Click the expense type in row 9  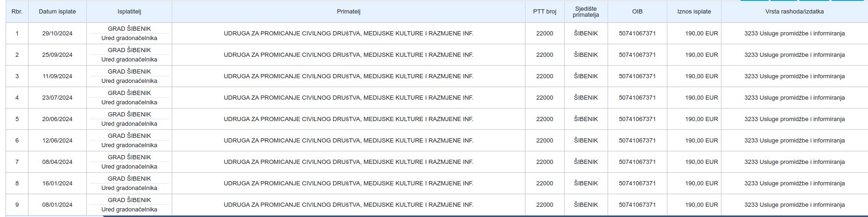pyautogui.click(x=794, y=205)
